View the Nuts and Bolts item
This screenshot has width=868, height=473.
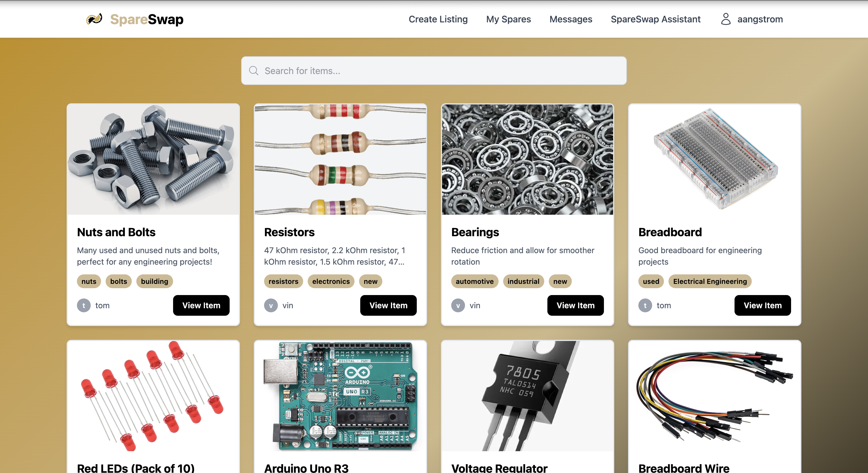(x=201, y=305)
